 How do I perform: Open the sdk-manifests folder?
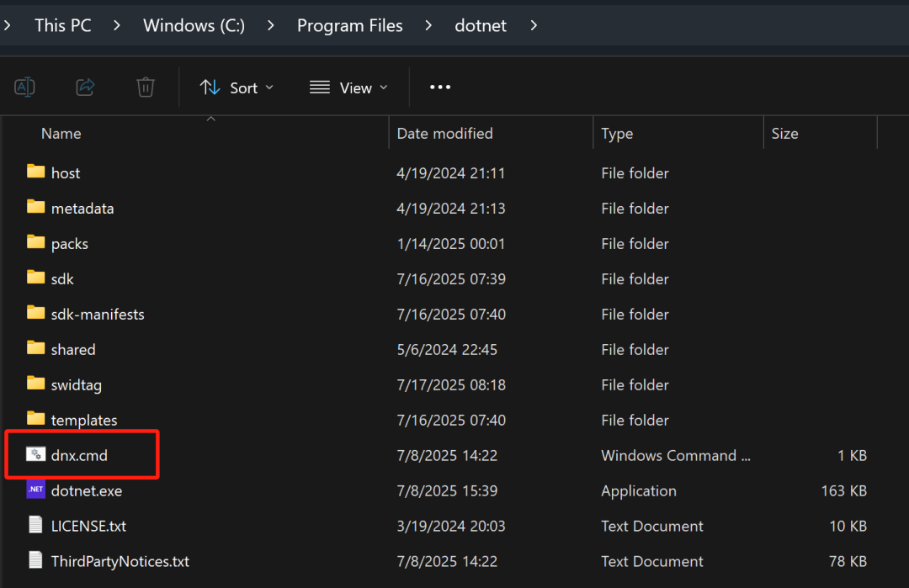click(98, 314)
